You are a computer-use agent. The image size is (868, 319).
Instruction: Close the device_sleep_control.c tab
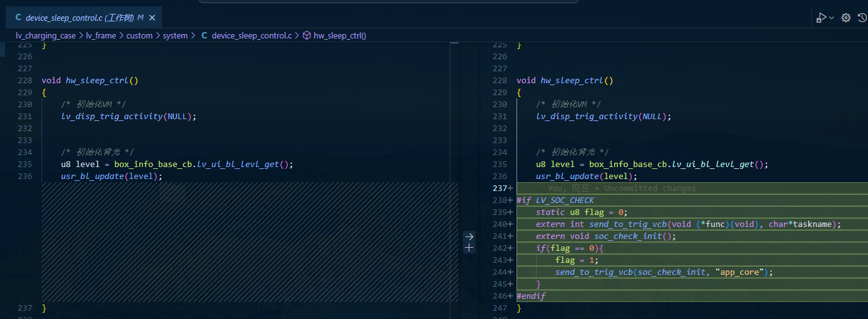coord(153,18)
